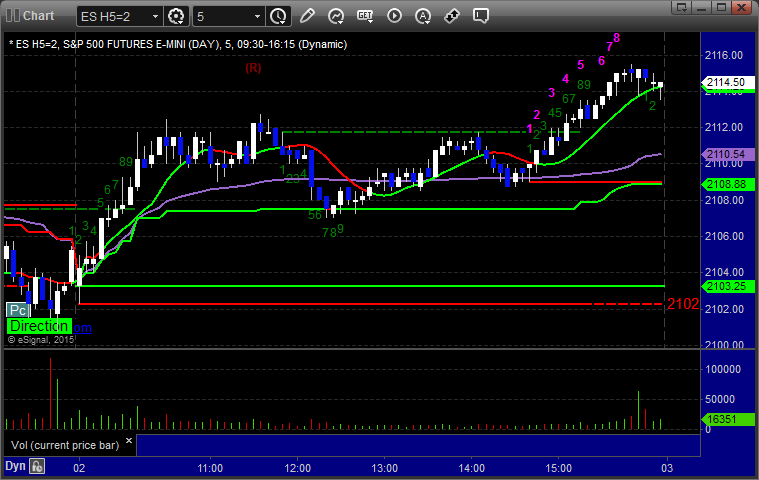
Task: Start bar replay with play icon
Action: point(394,16)
